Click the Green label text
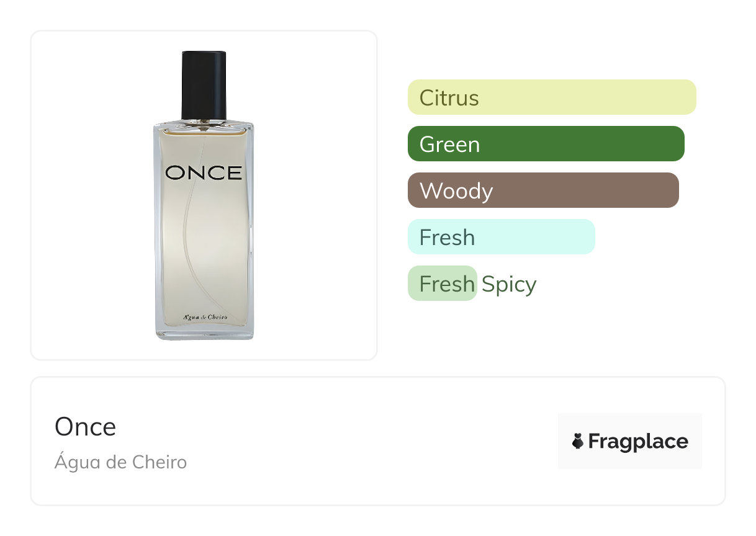 point(449,144)
